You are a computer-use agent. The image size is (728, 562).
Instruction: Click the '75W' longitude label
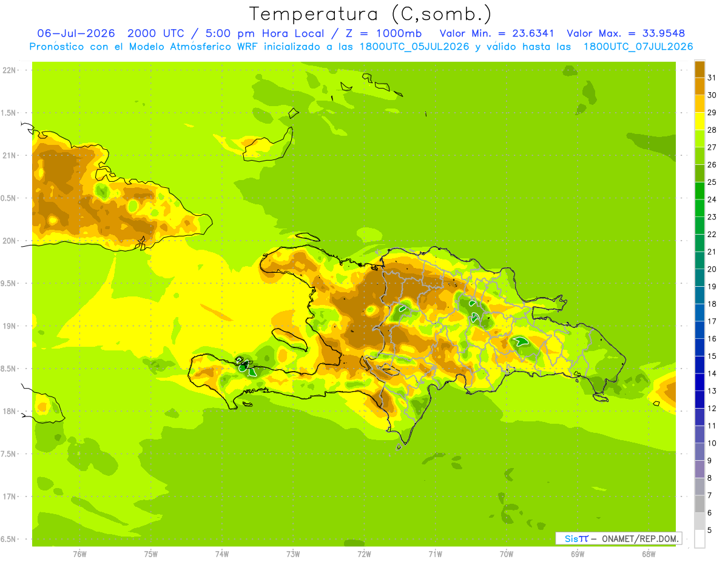tap(150, 554)
